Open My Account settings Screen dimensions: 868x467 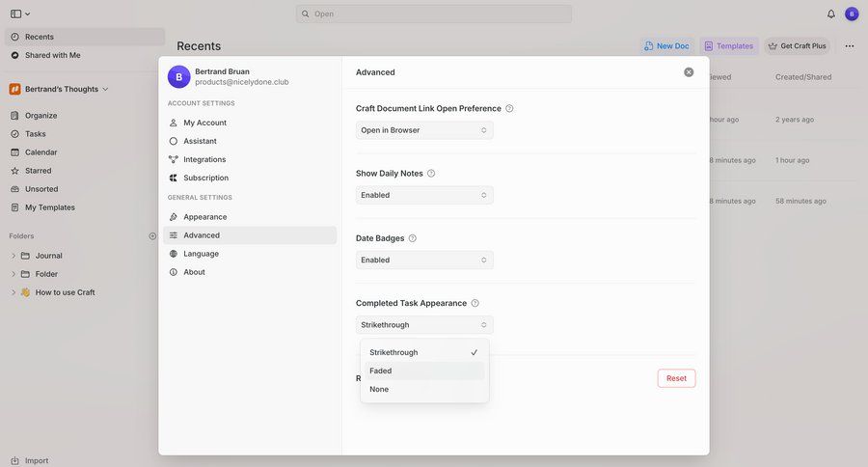[x=250, y=123]
